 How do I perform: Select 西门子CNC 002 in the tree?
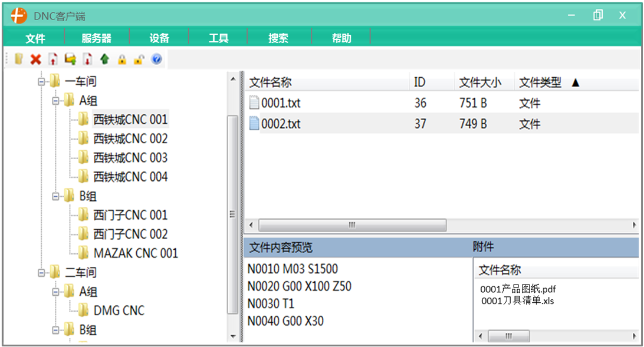pyautogui.click(x=130, y=234)
